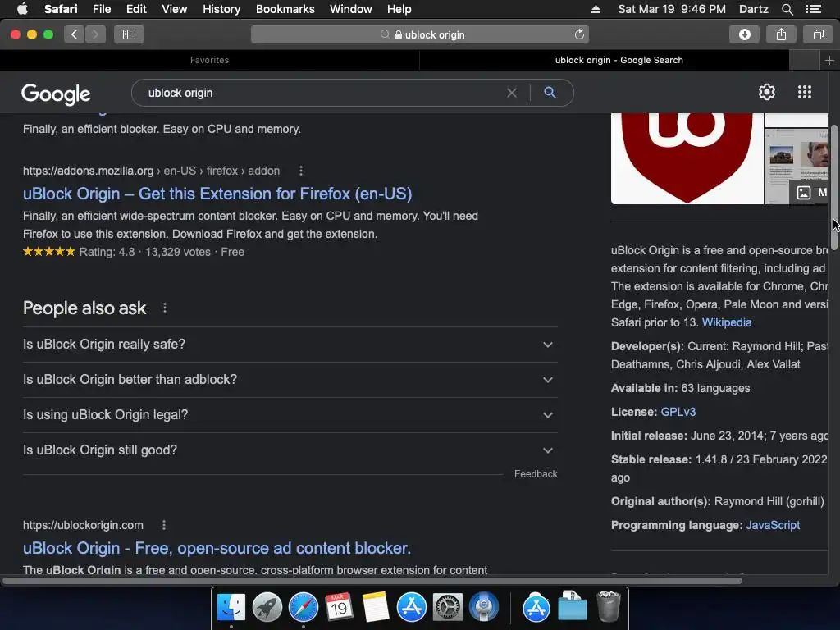Expand 'Is uBlock Origin really safe?' question
This screenshot has width=840, height=630.
tap(290, 345)
